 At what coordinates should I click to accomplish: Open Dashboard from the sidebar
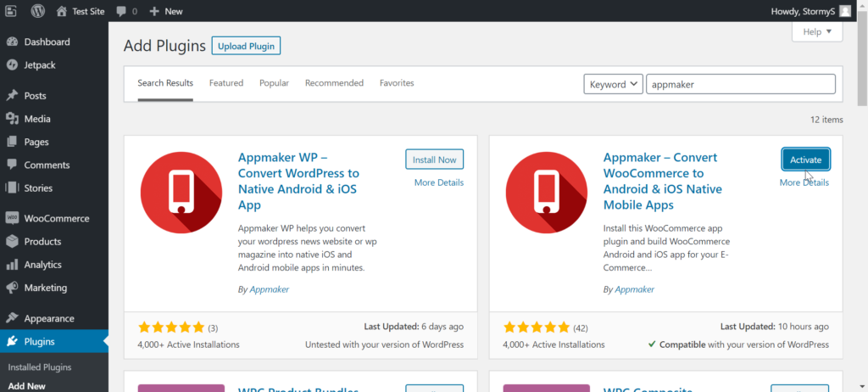pos(47,42)
